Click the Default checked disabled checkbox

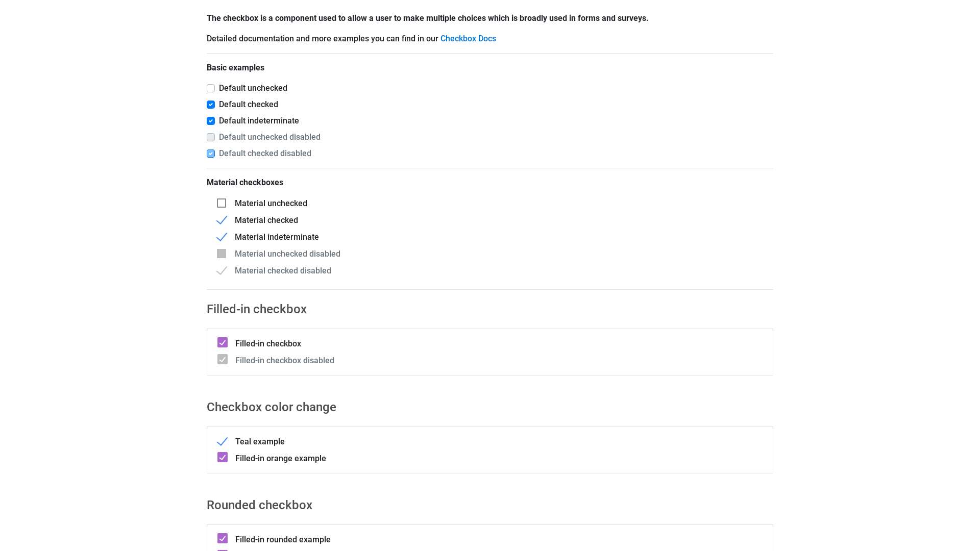211,154
